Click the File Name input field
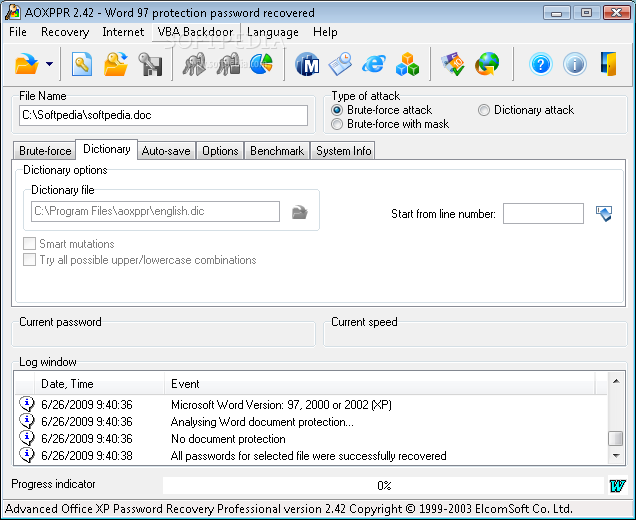Image resolution: width=636 pixels, height=520 pixels. (163, 115)
